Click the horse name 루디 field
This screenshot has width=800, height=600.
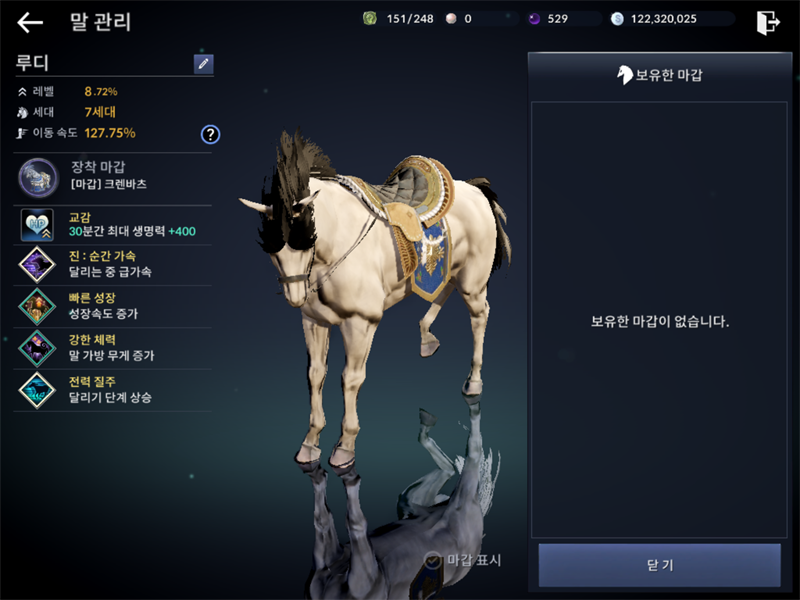[104, 63]
